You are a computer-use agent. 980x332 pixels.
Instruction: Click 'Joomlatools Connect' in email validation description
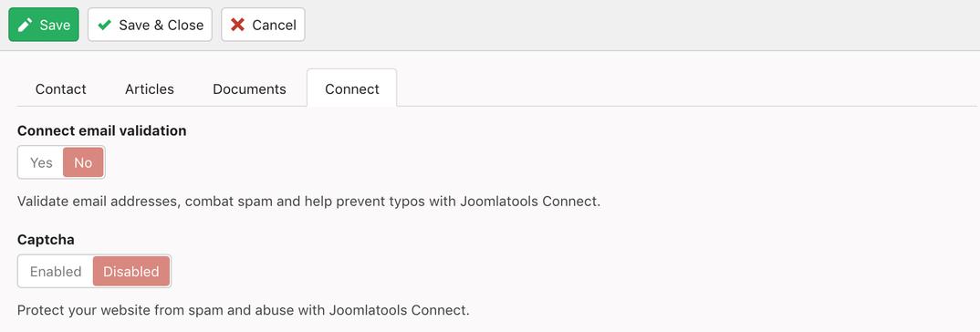tap(529, 202)
